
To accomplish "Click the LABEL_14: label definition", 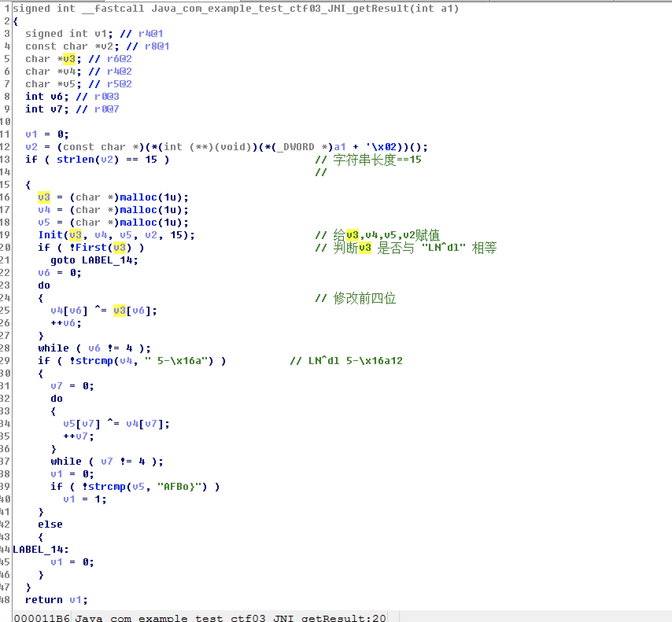I will [x=41, y=550].
